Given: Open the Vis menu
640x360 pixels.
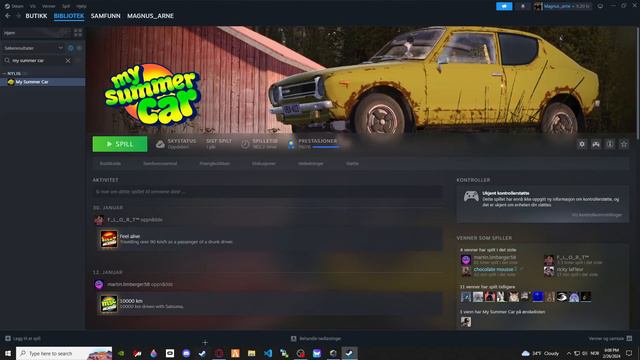Looking at the screenshot, I should coord(33,6).
